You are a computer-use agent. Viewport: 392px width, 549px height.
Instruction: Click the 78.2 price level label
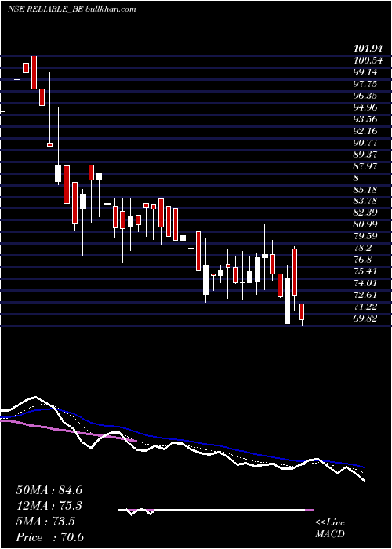click(362, 248)
